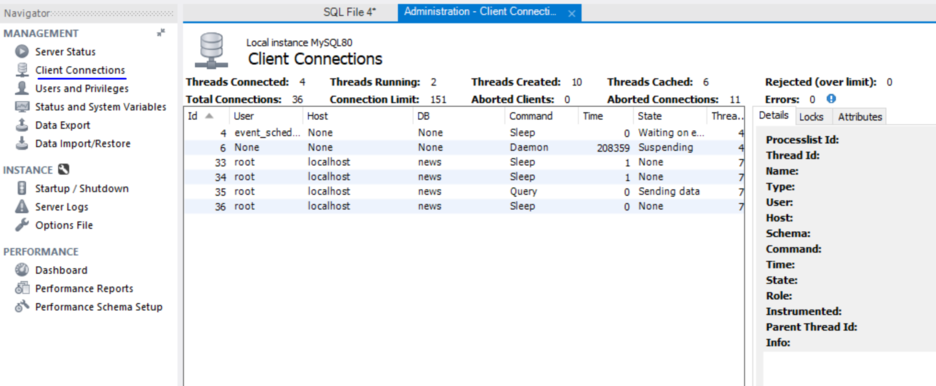Switch to the Locks tab

[x=811, y=117]
